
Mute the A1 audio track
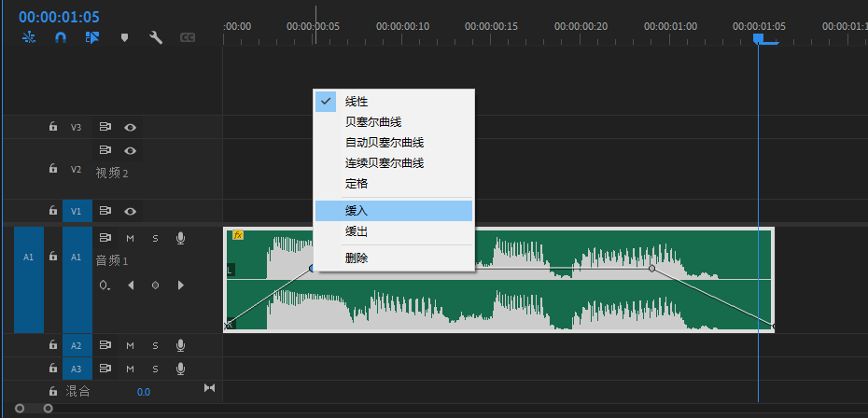click(x=131, y=238)
